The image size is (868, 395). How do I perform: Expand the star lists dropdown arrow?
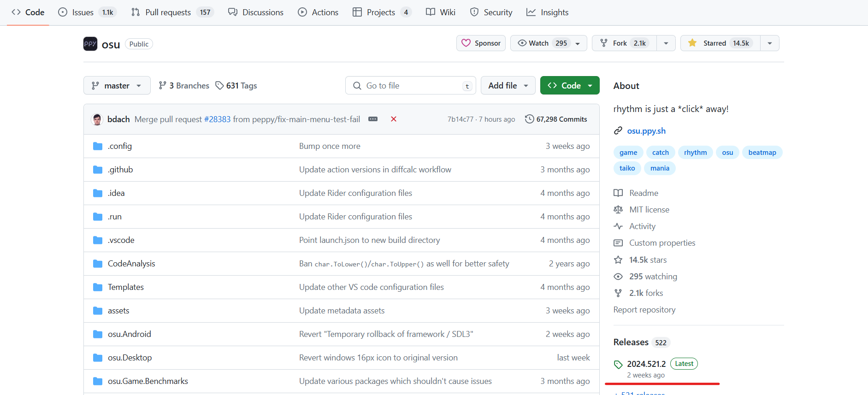770,43
